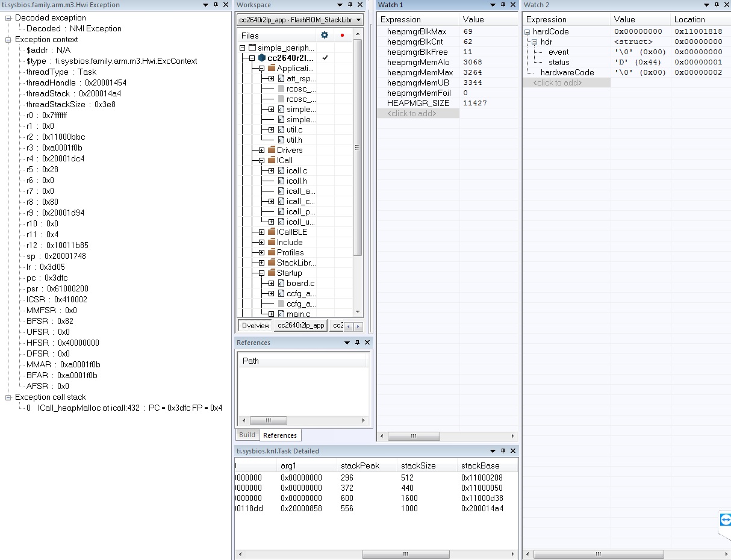Click the workspace tab strip right scroll arrow
The width and height of the screenshot is (731, 560).
tap(358, 326)
